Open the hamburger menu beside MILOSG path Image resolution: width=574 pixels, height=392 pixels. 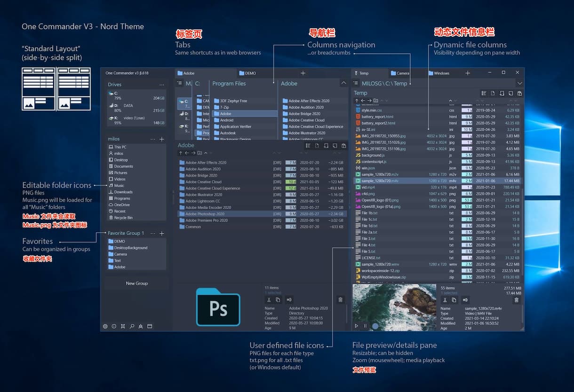[356, 83]
